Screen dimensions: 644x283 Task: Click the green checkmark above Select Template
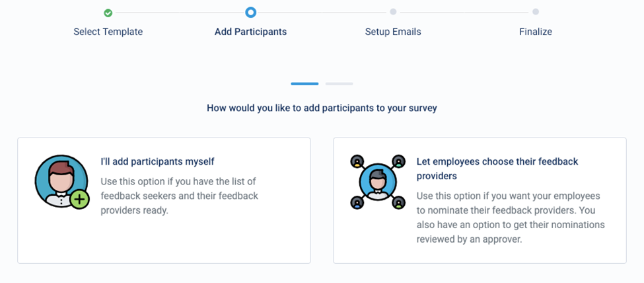point(108,13)
